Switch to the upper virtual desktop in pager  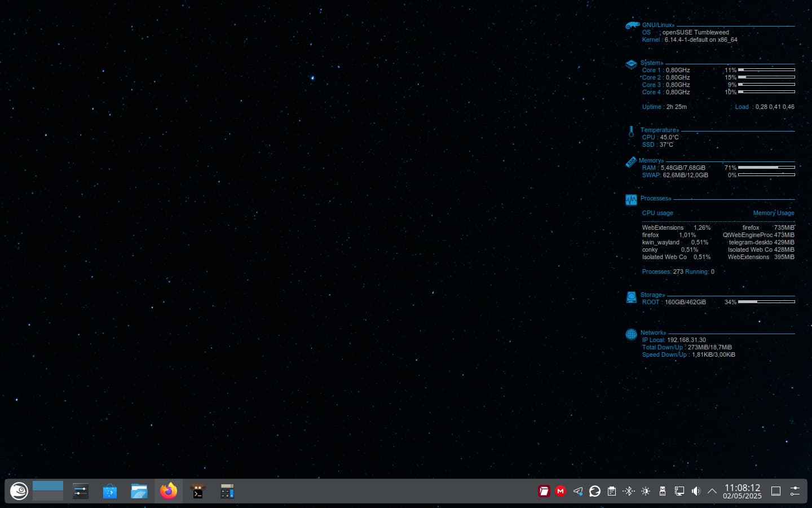(x=48, y=486)
